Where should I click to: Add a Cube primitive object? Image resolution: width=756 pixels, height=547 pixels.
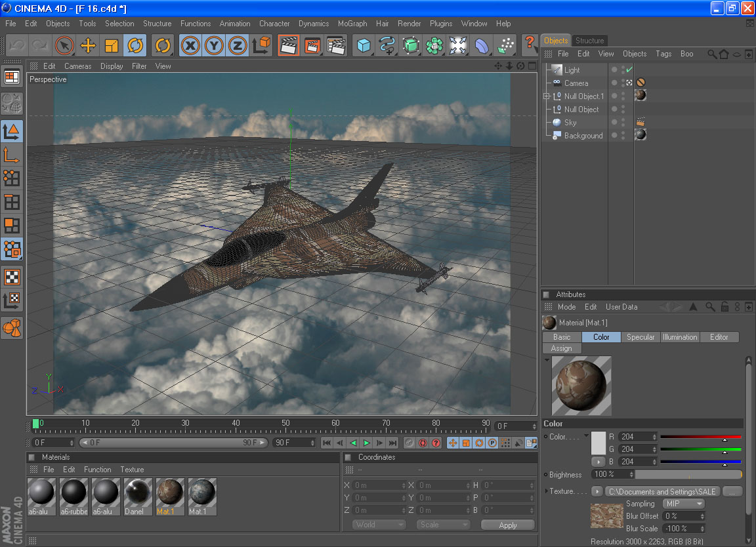coord(364,46)
